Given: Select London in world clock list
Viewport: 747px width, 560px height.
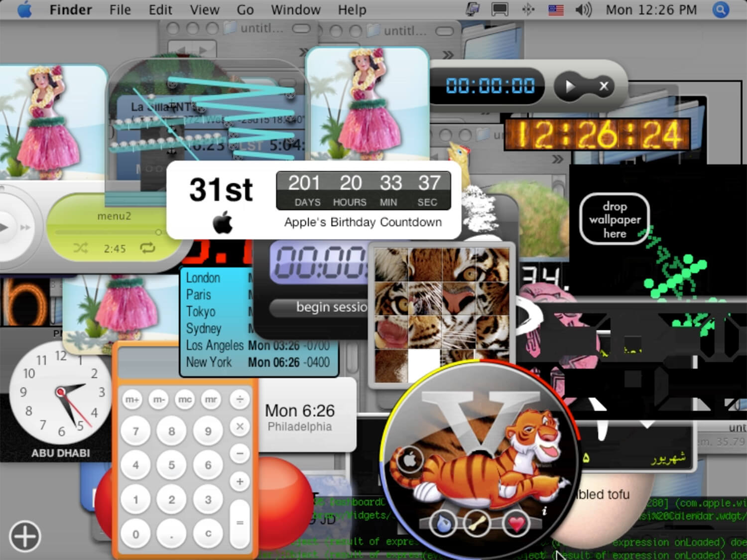Looking at the screenshot, I should point(203,278).
